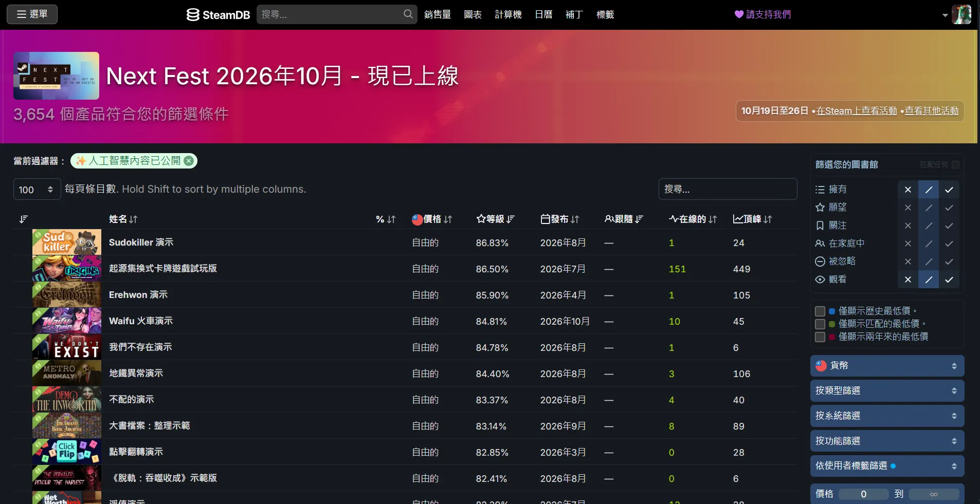Open the Sudokiller 演示 game link
Image resolution: width=980 pixels, height=504 pixels.
click(x=141, y=242)
